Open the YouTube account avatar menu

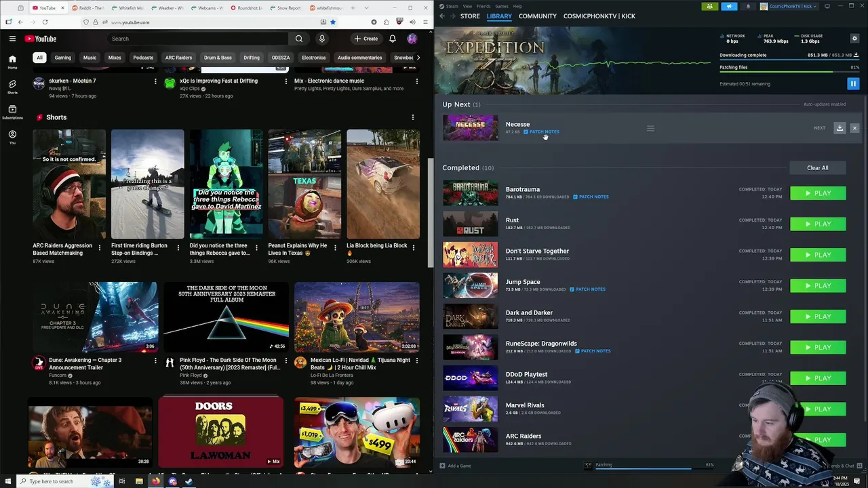[x=412, y=39]
